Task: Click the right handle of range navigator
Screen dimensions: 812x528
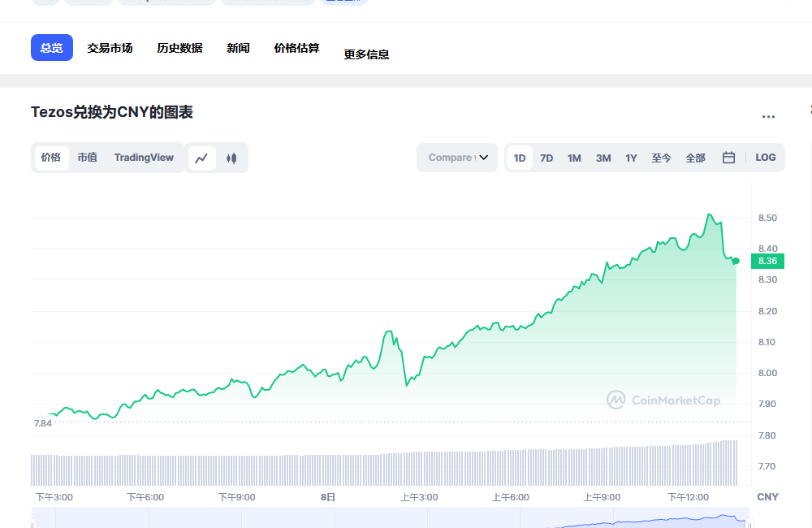Action: pyautogui.click(x=749, y=524)
